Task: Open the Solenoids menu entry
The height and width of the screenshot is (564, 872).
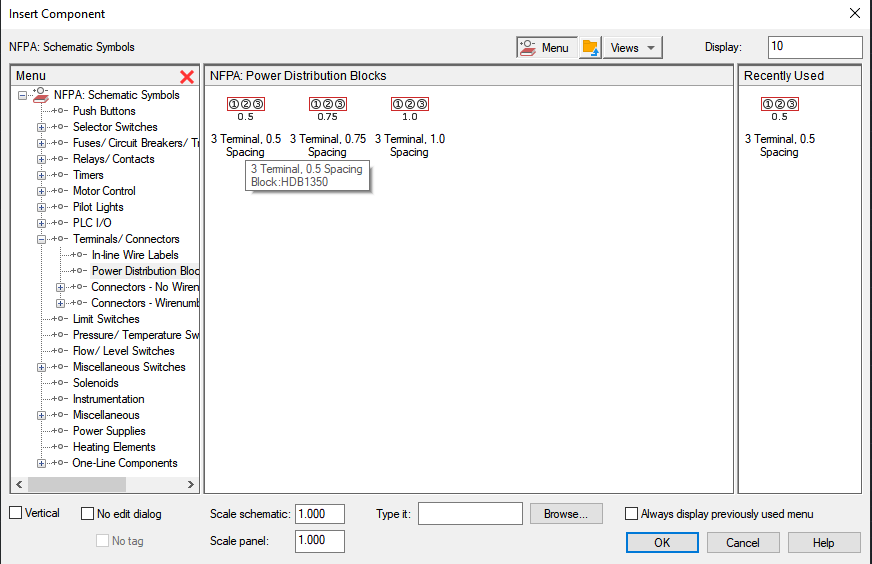Action: [x=96, y=383]
